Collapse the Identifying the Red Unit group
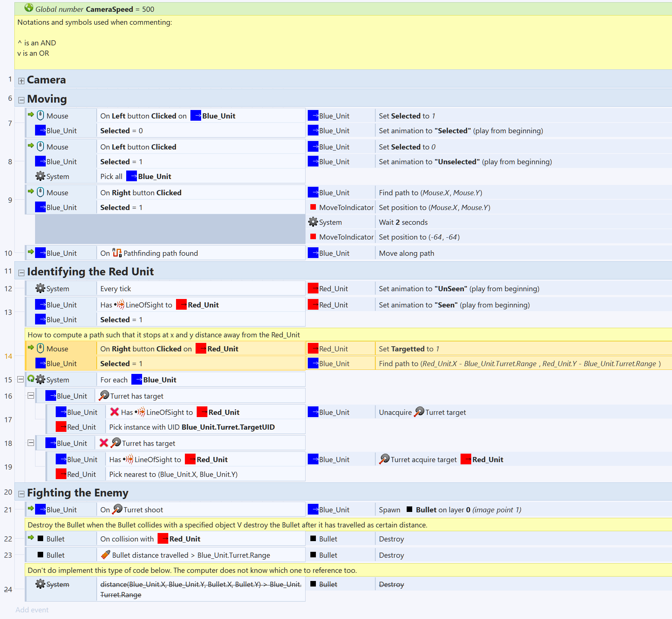Screen dimensions: 672x619 (21, 273)
